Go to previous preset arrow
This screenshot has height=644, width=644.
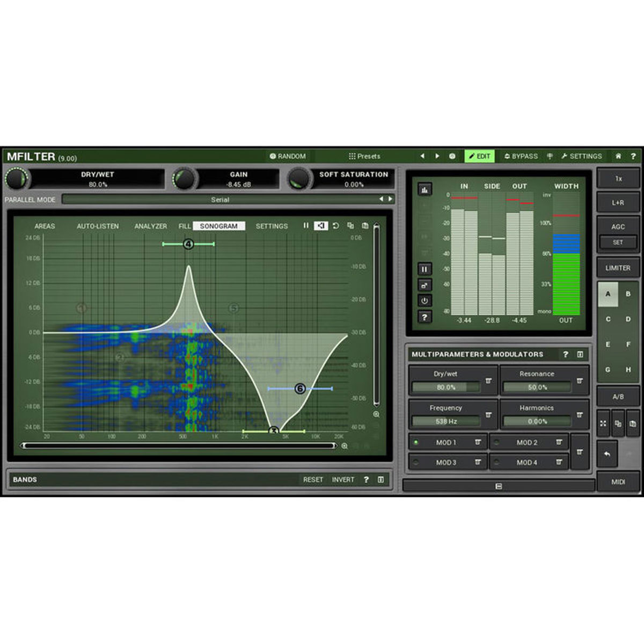[422, 156]
